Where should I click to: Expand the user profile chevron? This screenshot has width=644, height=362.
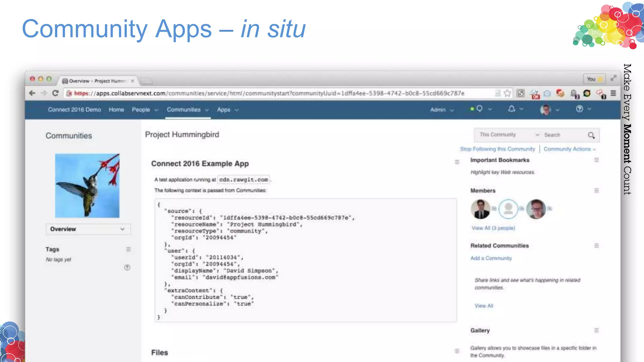[557, 110]
